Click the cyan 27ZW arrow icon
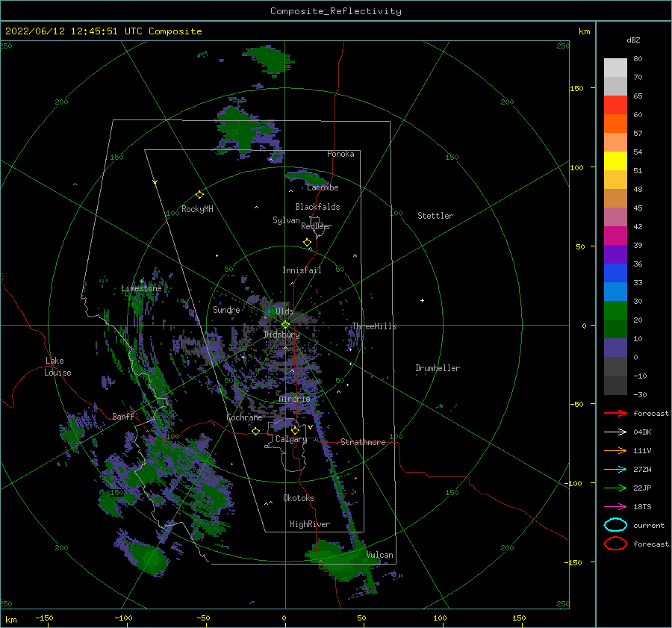 pos(615,470)
